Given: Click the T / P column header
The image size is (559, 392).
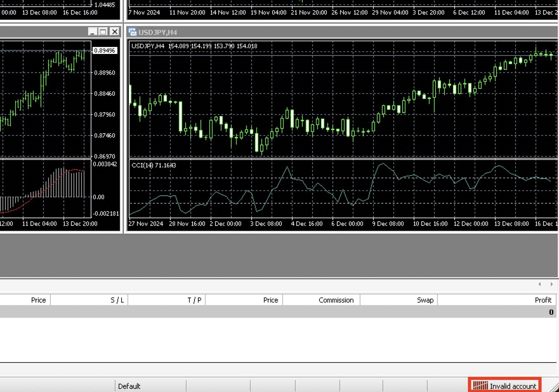Looking at the screenshot, I should pos(194,300).
